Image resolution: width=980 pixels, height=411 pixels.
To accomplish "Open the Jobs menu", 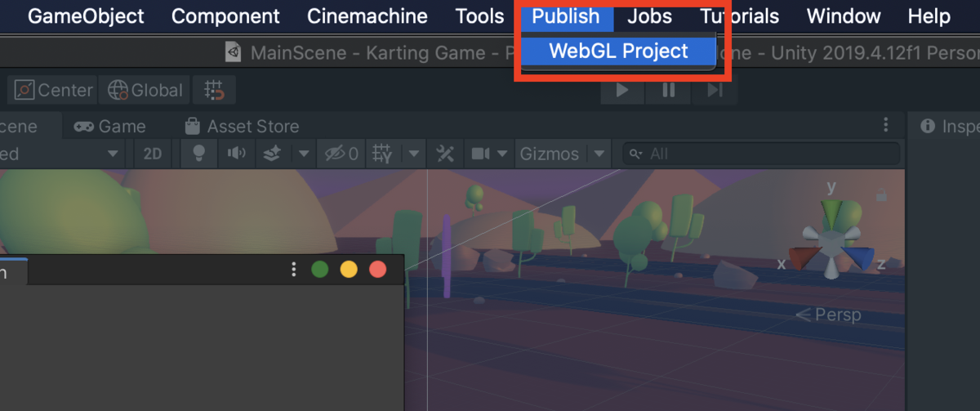I will pos(649,16).
